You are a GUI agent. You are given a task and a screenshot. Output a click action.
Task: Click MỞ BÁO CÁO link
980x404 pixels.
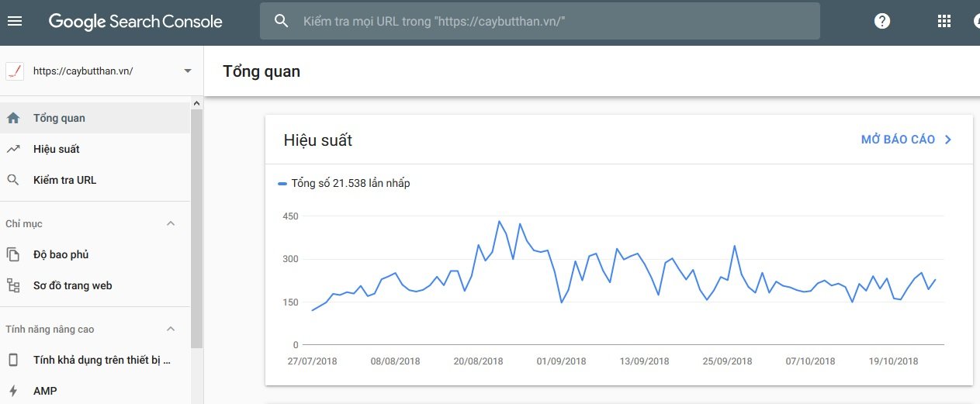[x=898, y=140]
